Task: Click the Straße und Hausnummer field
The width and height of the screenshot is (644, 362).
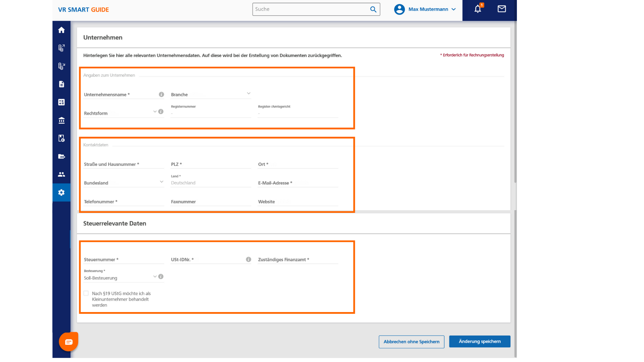Action: click(x=124, y=164)
